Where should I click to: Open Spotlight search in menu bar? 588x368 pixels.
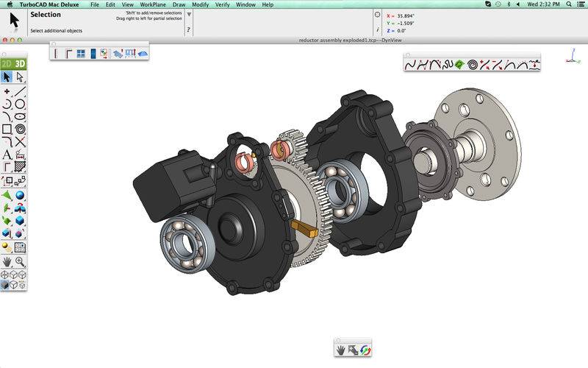click(x=565, y=4)
